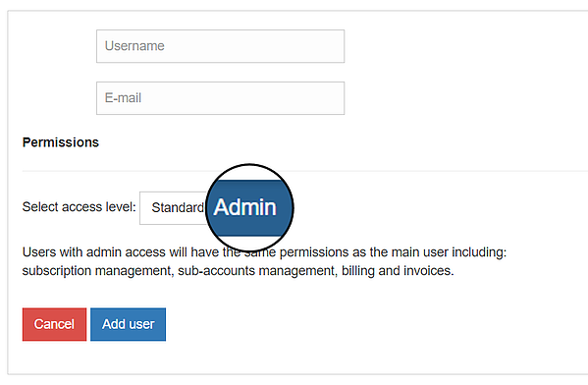The height and width of the screenshot is (385, 588).
Task: Click the Username input field
Action: (220, 46)
